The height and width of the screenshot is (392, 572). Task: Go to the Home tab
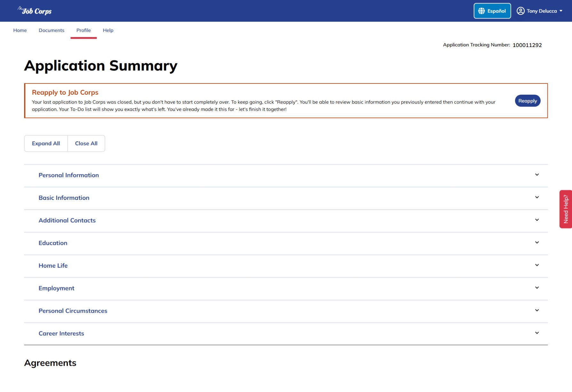[20, 30]
